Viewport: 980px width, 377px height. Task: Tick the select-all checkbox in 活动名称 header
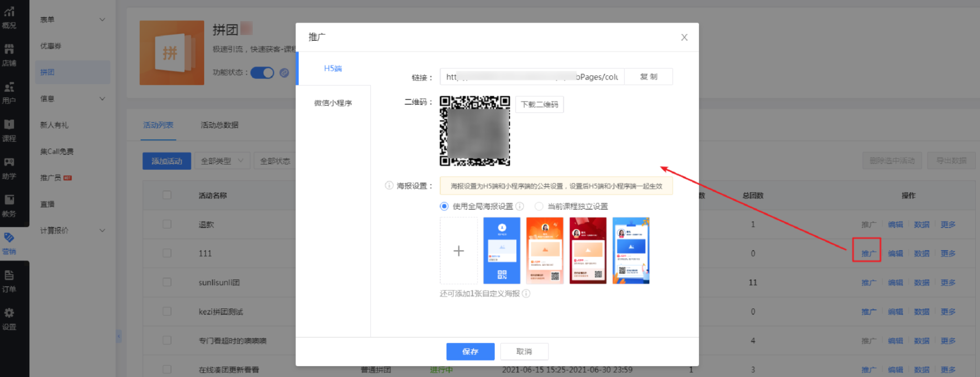pyautogui.click(x=167, y=195)
